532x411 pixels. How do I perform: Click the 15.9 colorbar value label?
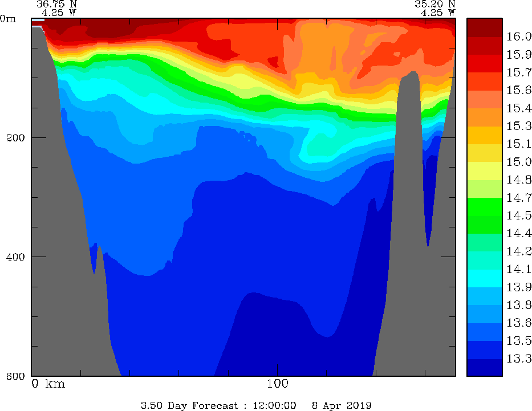[x=519, y=55]
